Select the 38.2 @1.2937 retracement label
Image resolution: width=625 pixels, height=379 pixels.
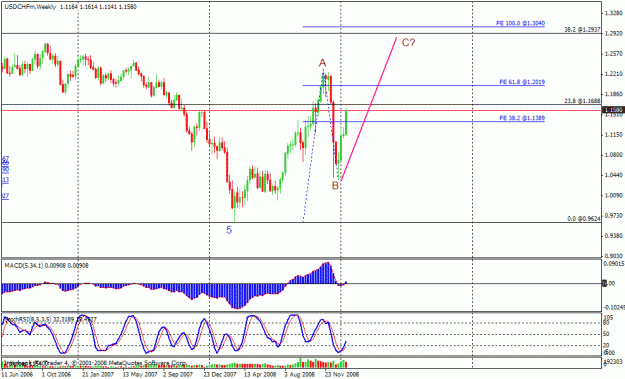pos(582,30)
